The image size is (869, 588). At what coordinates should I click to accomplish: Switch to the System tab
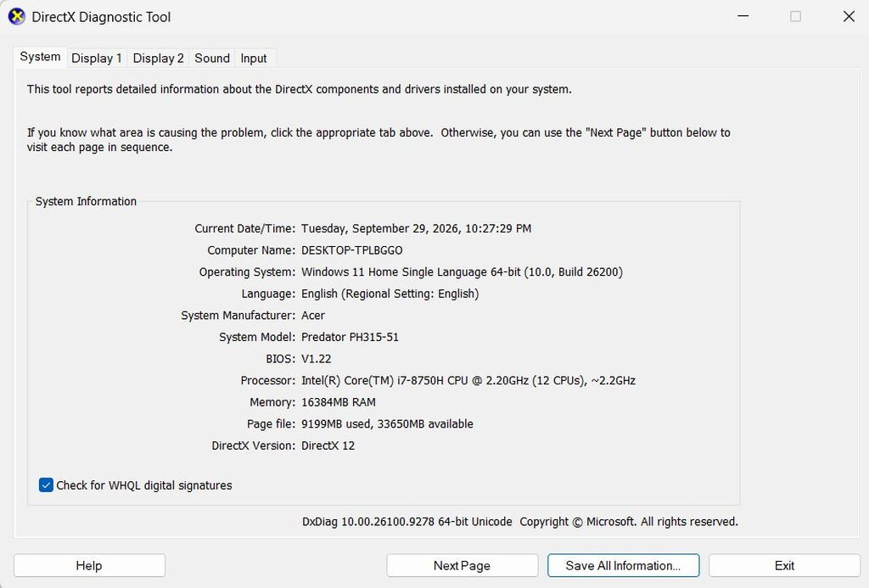[x=40, y=57]
